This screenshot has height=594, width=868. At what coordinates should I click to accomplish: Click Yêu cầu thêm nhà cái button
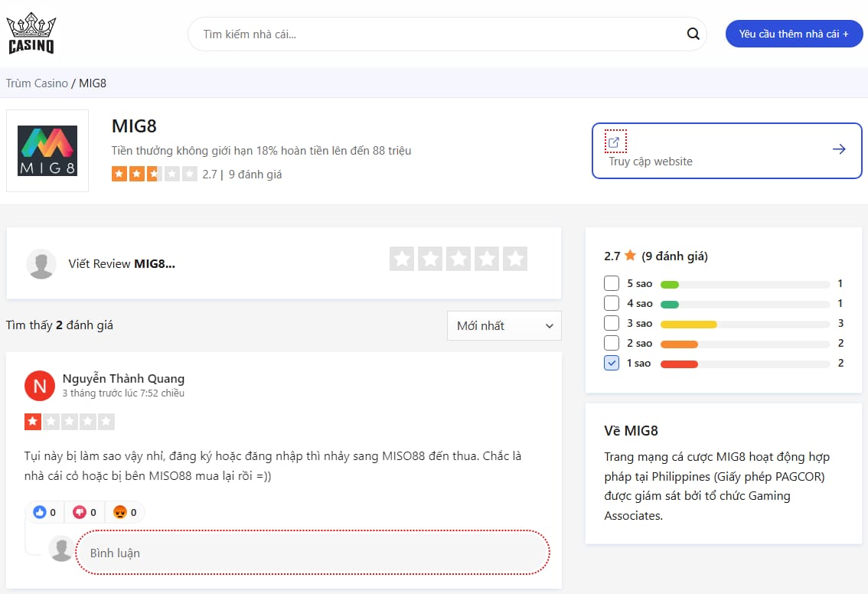click(x=794, y=34)
